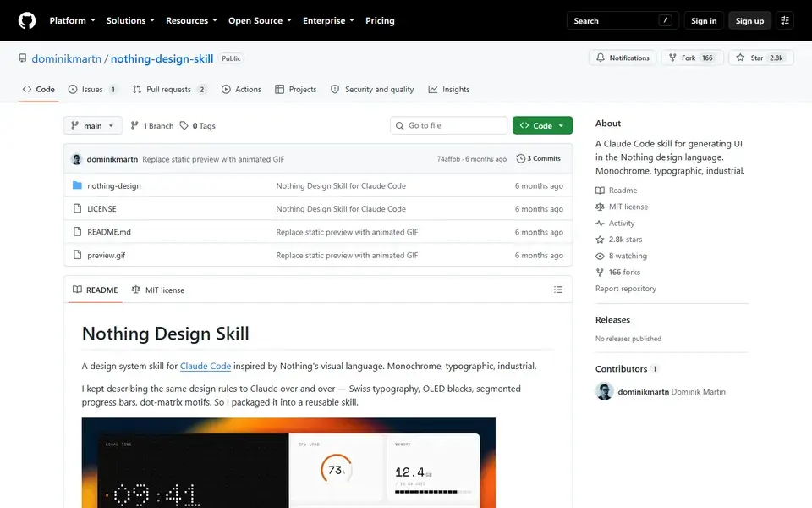Image resolution: width=812 pixels, height=508 pixels.
Task: Click the Go to file search box
Action: click(x=448, y=125)
